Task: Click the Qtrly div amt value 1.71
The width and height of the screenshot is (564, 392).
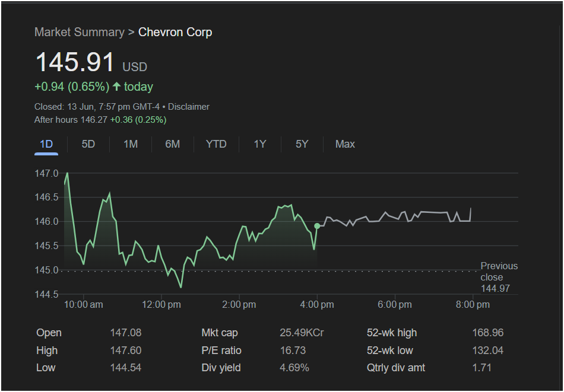Action: pos(481,368)
